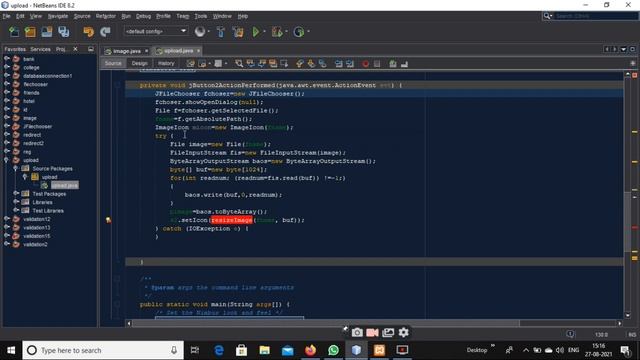Click the Find Selection magnifier icon in editor toolbar
Image resolution: width=640 pixels, height=360 pixels.
239,63
